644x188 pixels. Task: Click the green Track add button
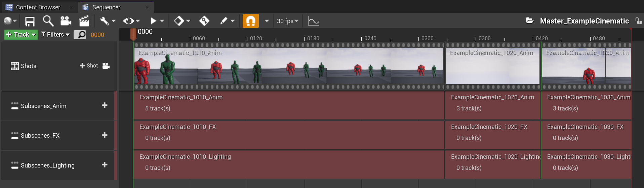(21, 35)
